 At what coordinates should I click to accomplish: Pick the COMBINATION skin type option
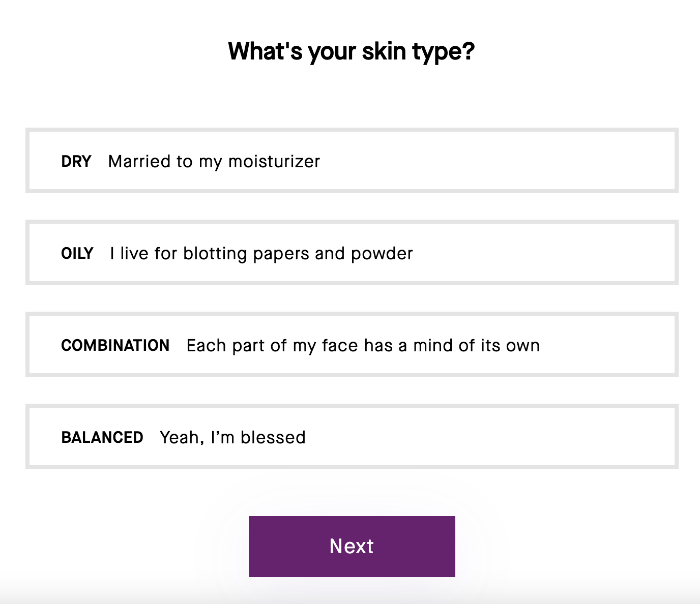pyautogui.click(x=351, y=345)
